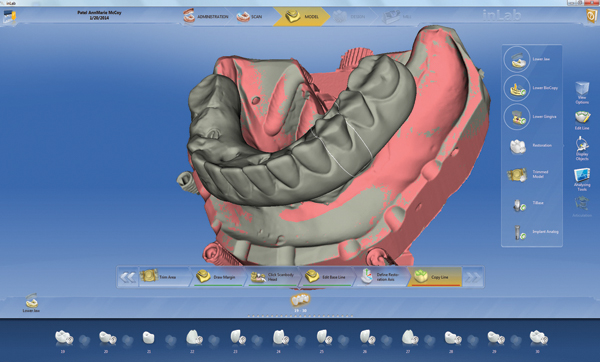This screenshot has height=362, width=600.
Task: Click the Copy Line step
Action: pos(435,277)
